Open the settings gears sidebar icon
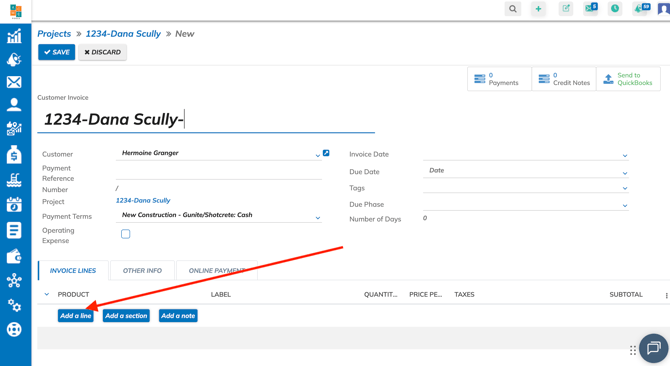 [14, 305]
